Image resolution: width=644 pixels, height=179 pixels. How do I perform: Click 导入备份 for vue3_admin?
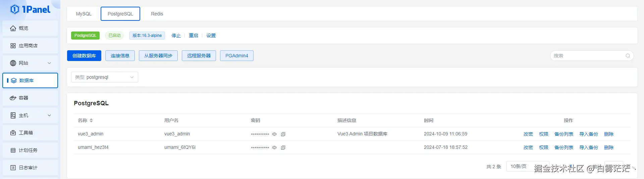589,134
